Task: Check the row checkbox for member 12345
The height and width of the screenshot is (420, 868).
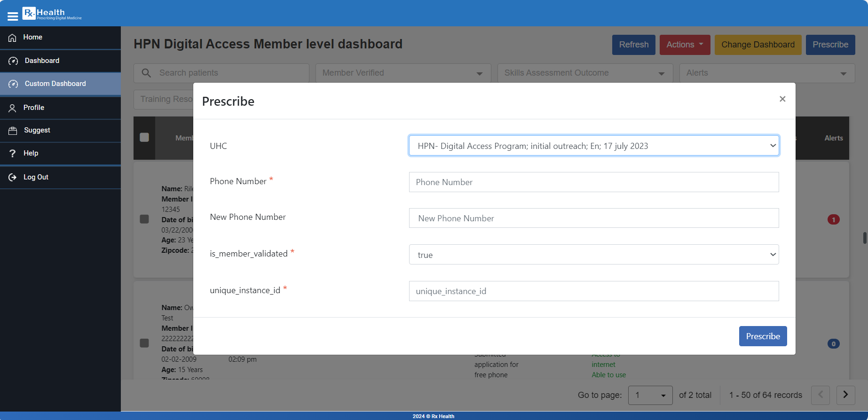Action: click(144, 219)
